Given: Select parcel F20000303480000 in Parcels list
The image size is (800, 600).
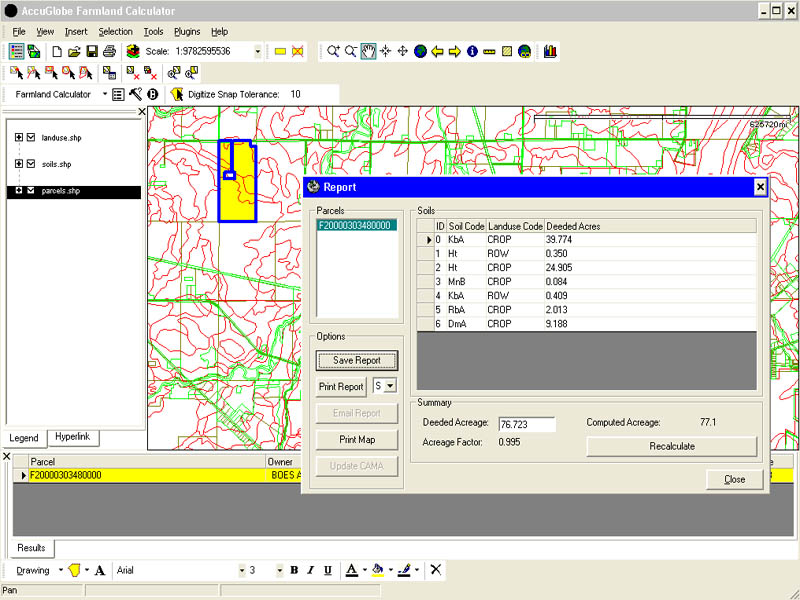Looking at the screenshot, I should pyautogui.click(x=357, y=226).
